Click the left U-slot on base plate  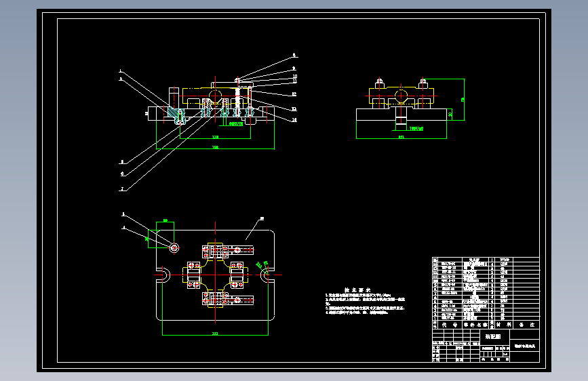point(163,275)
